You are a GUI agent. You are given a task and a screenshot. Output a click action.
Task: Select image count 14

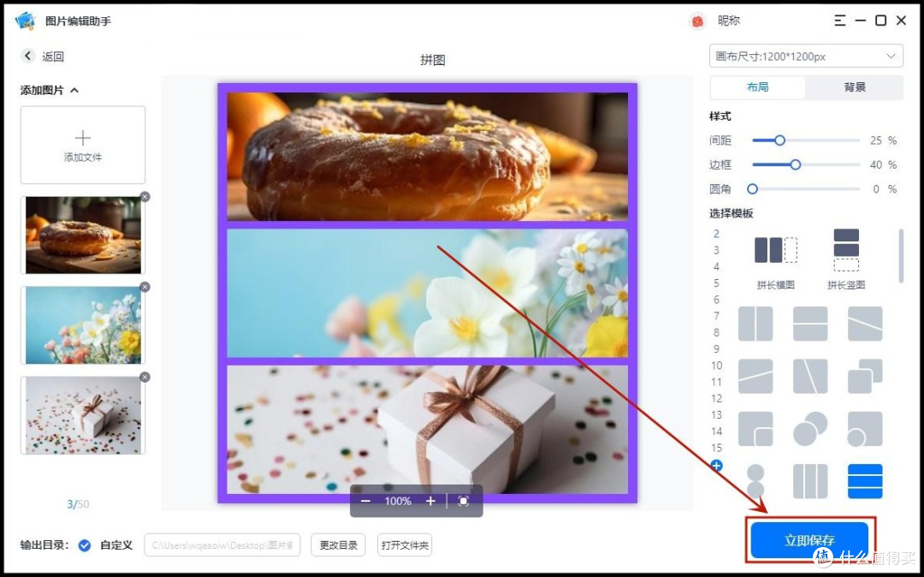[717, 432]
